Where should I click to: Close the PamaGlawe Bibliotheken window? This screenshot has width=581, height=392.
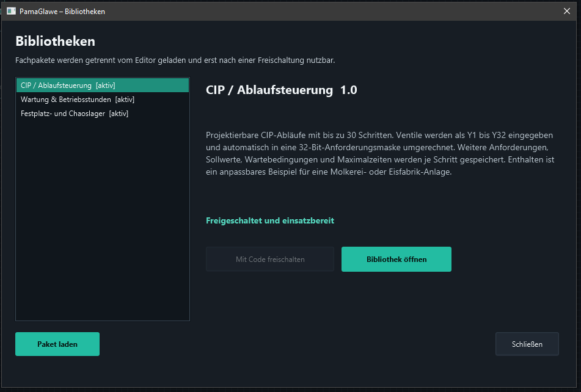pyautogui.click(x=566, y=11)
